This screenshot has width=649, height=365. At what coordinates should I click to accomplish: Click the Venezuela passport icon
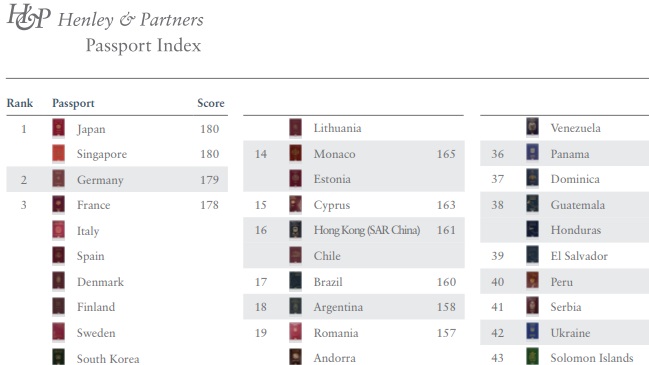coord(532,127)
